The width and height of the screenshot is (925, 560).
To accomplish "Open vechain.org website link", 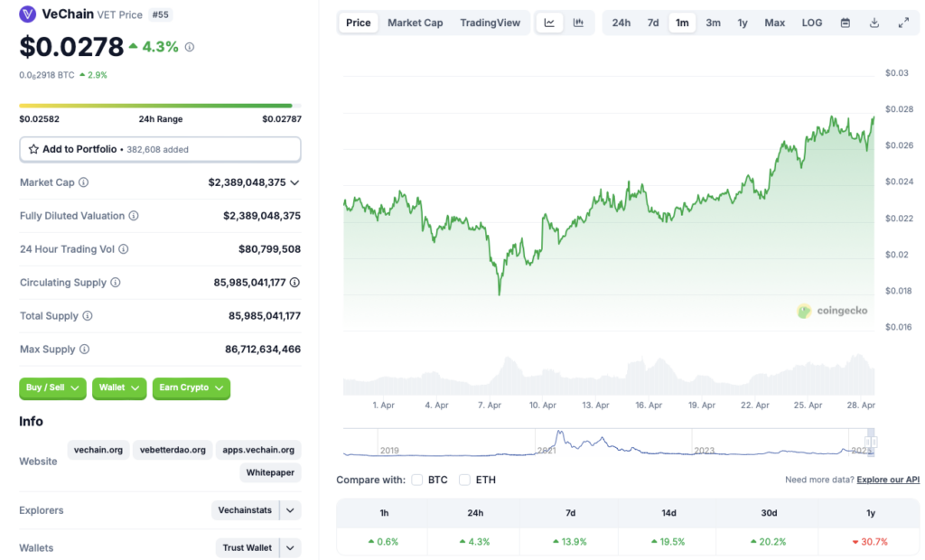I will tap(98, 450).
